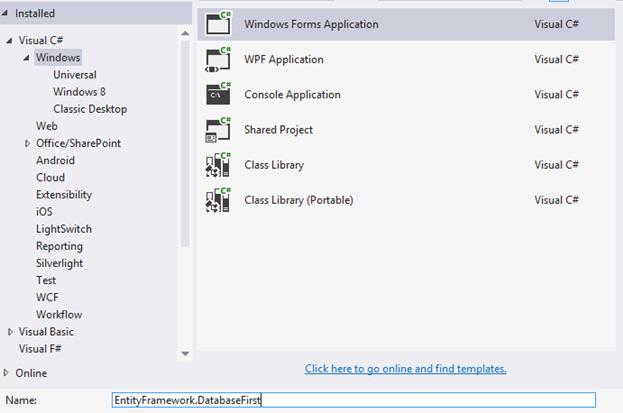Select the Classic Desktop category
Image resolution: width=623 pixels, height=413 pixels.
coord(90,109)
